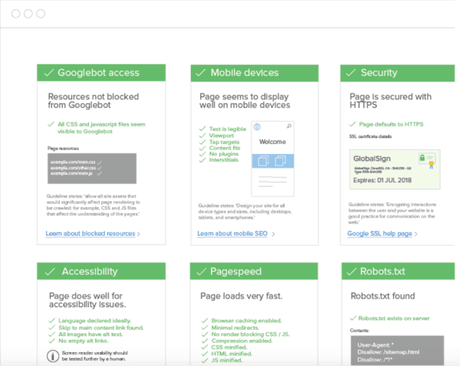The width and height of the screenshot is (460, 366).
Task: Select the Mobile devices card header
Action: click(254, 73)
